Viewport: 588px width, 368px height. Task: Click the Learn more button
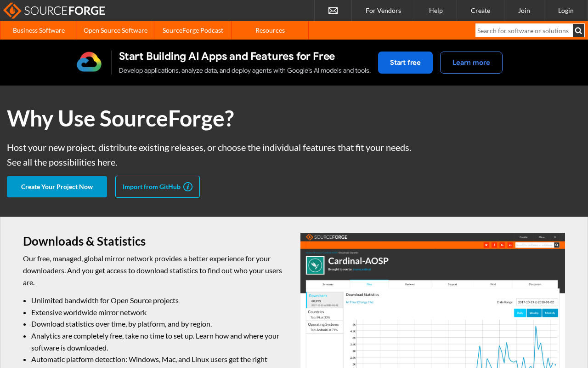click(471, 63)
